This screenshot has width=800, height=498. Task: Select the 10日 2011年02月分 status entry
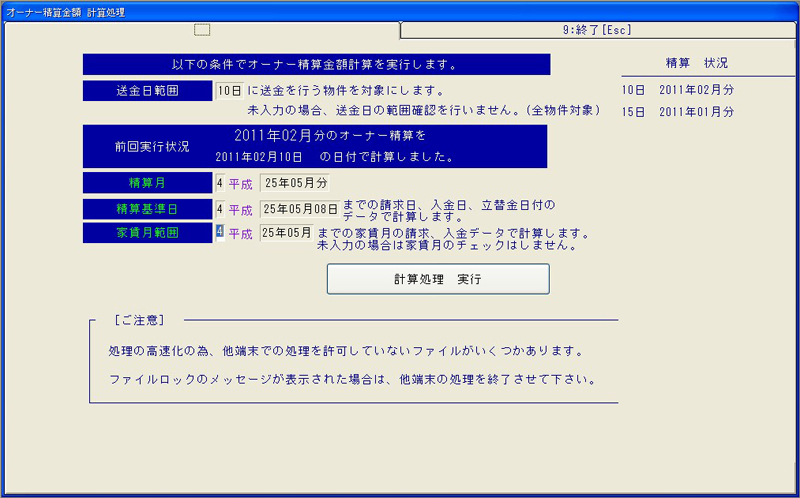[x=677, y=90]
